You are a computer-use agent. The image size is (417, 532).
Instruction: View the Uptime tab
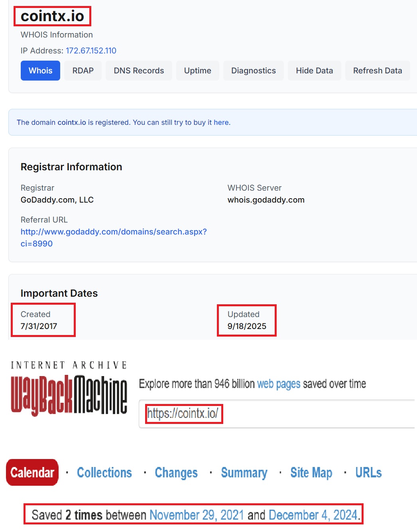point(197,71)
